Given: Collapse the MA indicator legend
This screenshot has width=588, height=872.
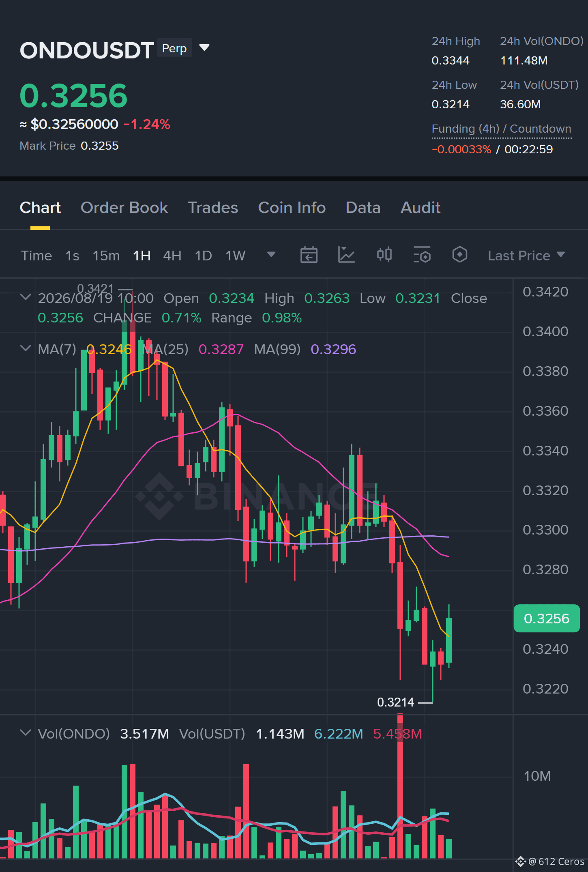Looking at the screenshot, I should 26,348.
